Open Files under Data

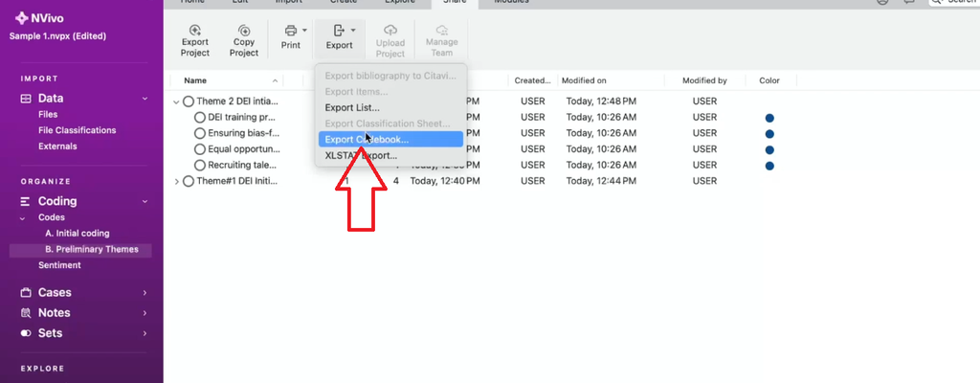pos(48,115)
